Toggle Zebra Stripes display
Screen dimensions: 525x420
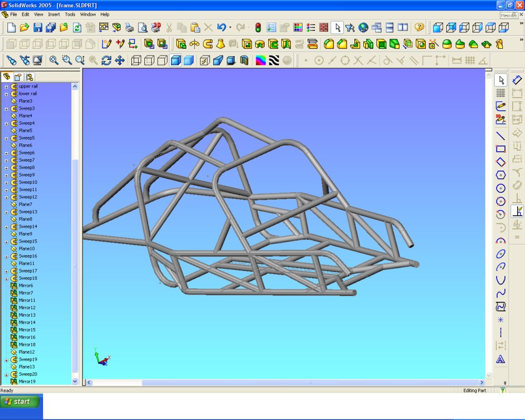pyautogui.click(x=274, y=60)
